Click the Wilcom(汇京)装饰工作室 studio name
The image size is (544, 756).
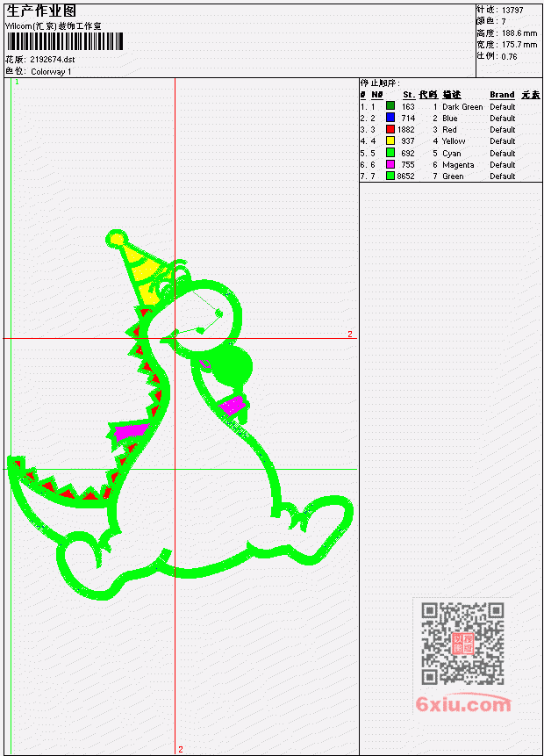coord(53,25)
